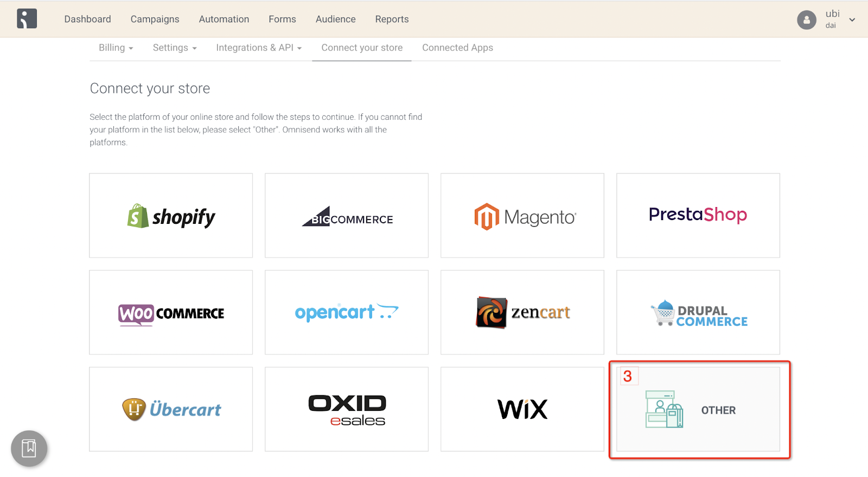Choose the Magento platform card

[522, 216]
